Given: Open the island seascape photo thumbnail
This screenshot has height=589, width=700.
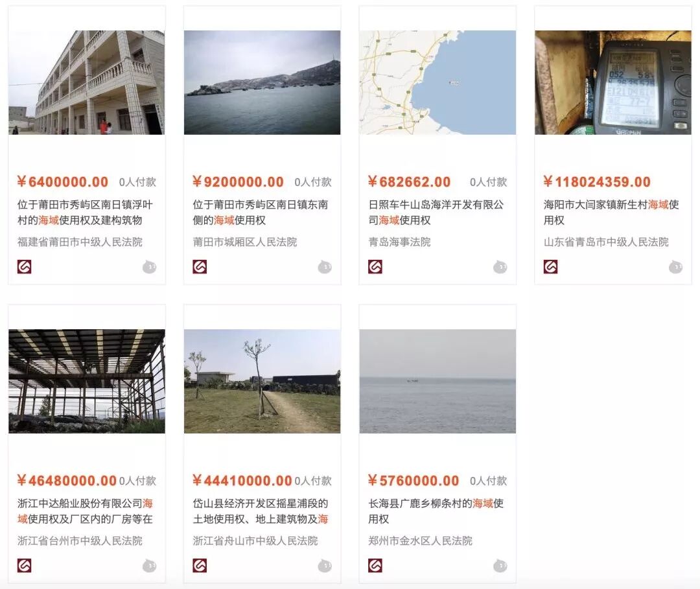Looking at the screenshot, I should point(262,82).
